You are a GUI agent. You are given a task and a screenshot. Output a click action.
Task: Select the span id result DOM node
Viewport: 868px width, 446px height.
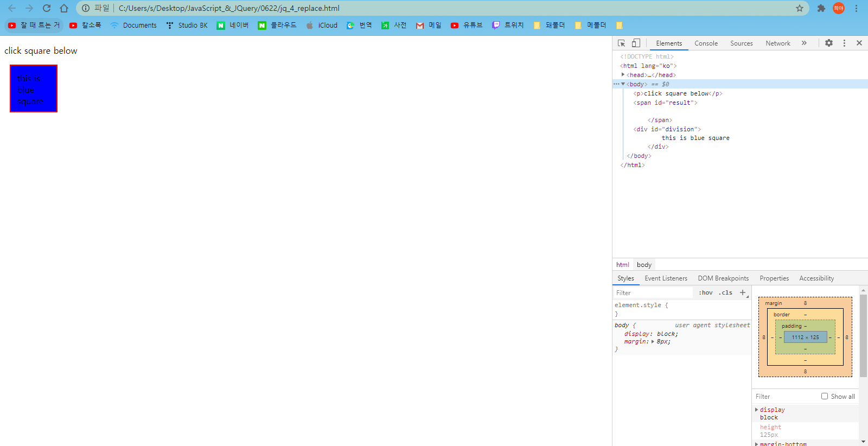(x=666, y=103)
